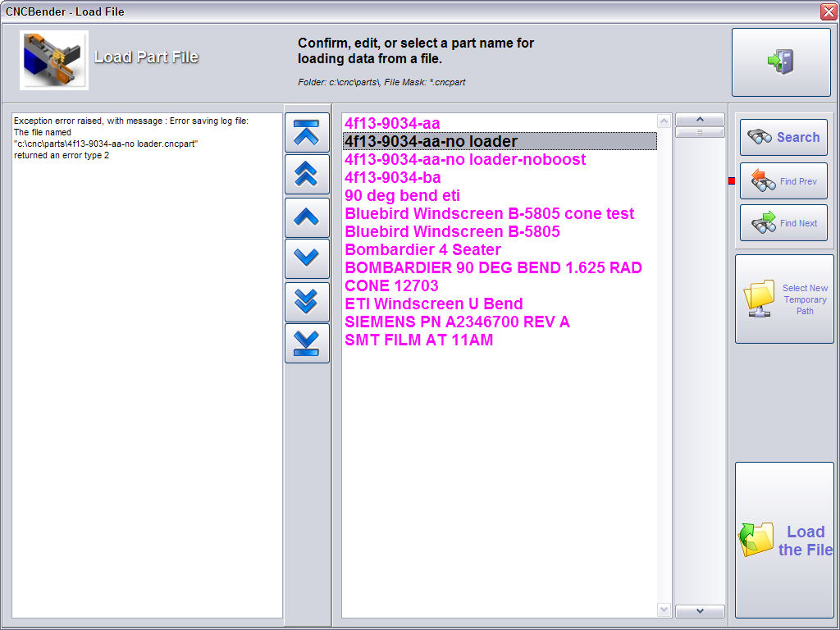Click Find Next button

coord(783,223)
